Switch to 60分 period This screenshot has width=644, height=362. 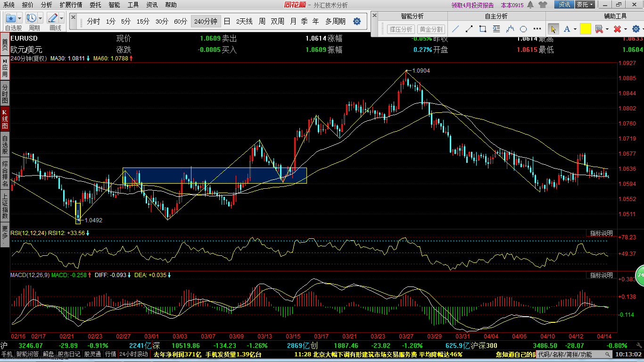coord(181,21)
